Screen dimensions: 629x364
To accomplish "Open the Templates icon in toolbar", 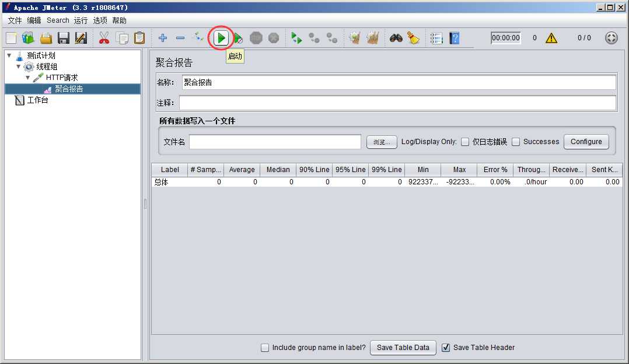I will coord(28,38).
